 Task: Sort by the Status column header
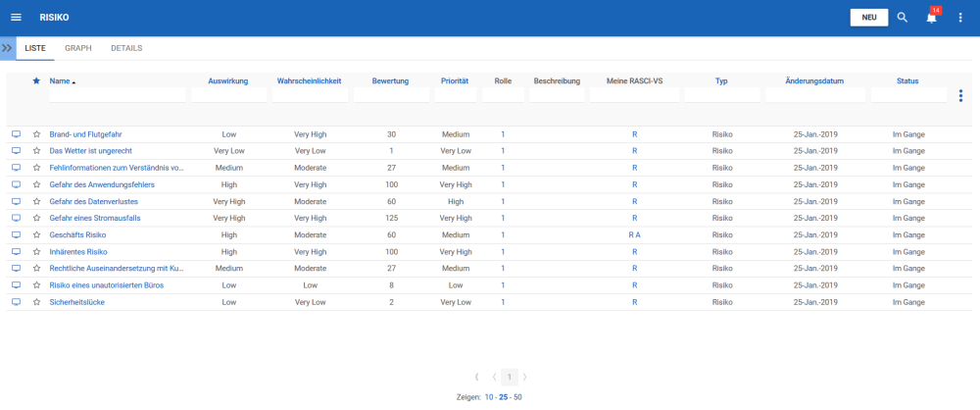click(907, 80)
